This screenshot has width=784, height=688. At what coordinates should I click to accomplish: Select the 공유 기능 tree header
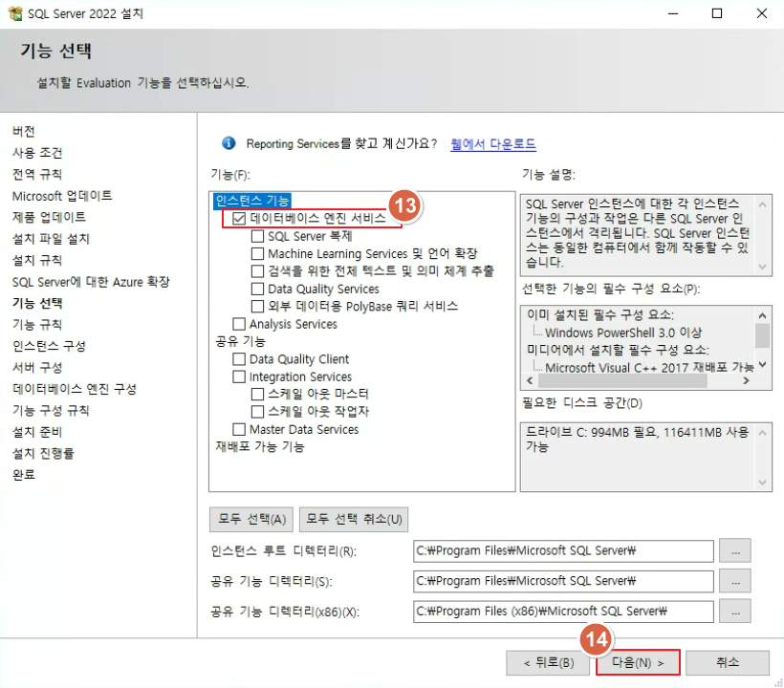click(x=241, y=341)
